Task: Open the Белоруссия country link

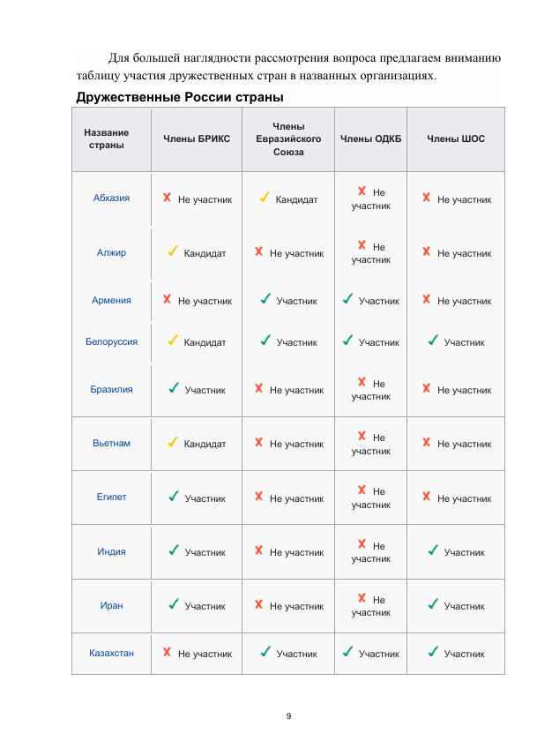Action: tap(111, 341)
